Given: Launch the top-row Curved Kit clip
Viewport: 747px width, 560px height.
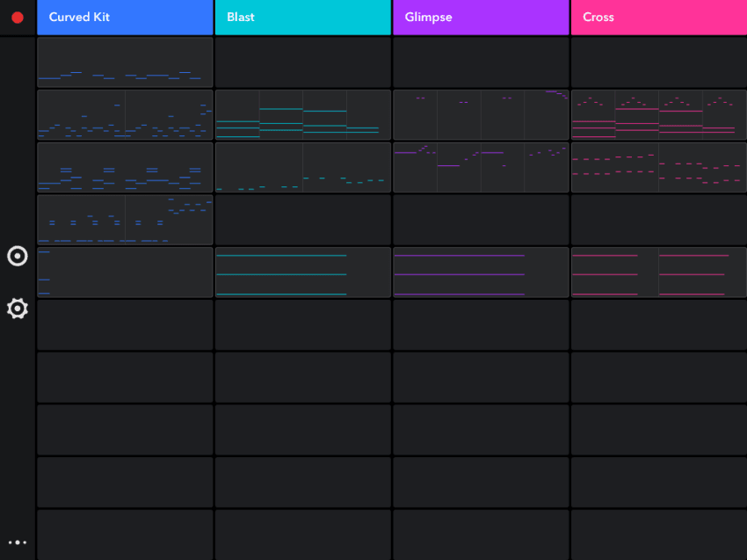Looking at the screenshot, I should (125, 62).
